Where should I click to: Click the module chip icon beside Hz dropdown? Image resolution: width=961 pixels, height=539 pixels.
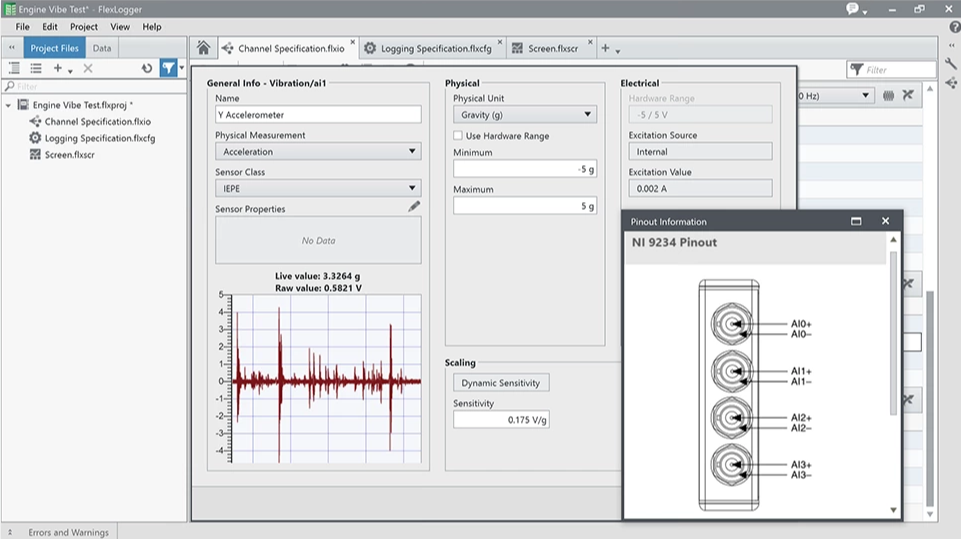(x=888, y=96)
